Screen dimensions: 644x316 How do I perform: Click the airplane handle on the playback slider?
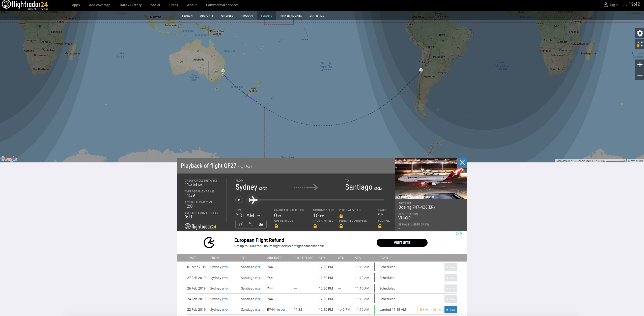point(253,200)
